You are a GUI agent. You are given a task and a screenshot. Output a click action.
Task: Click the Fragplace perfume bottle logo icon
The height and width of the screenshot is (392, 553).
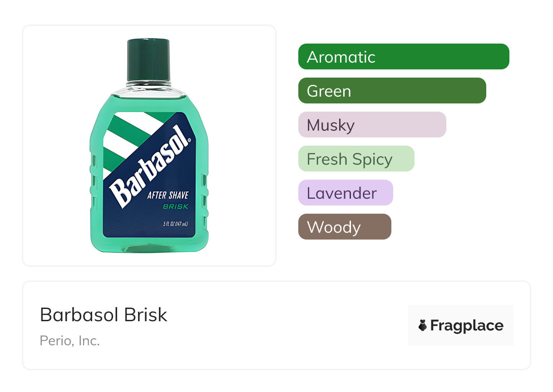pyautogui.click(x=423, y=325)
